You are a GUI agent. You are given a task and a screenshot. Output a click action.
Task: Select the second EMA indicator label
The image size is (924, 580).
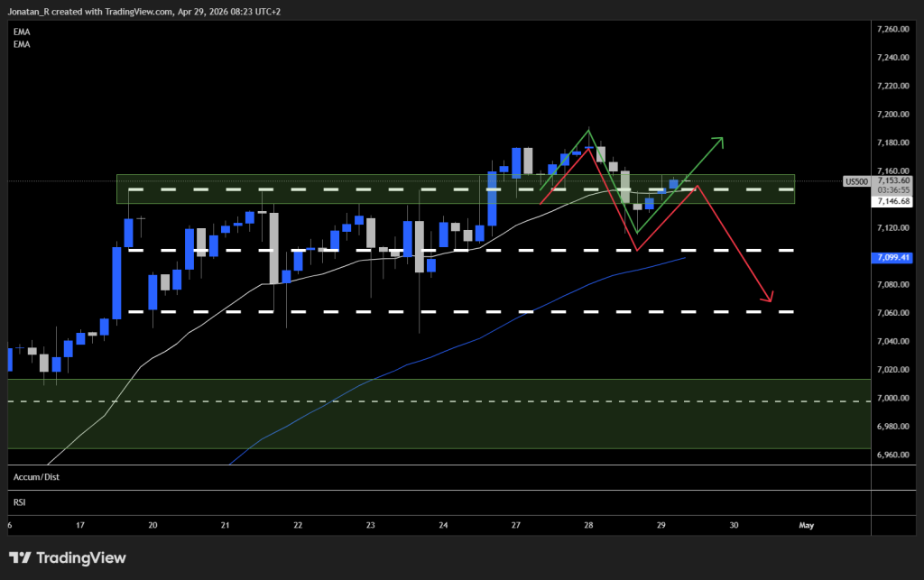[20, 43]
